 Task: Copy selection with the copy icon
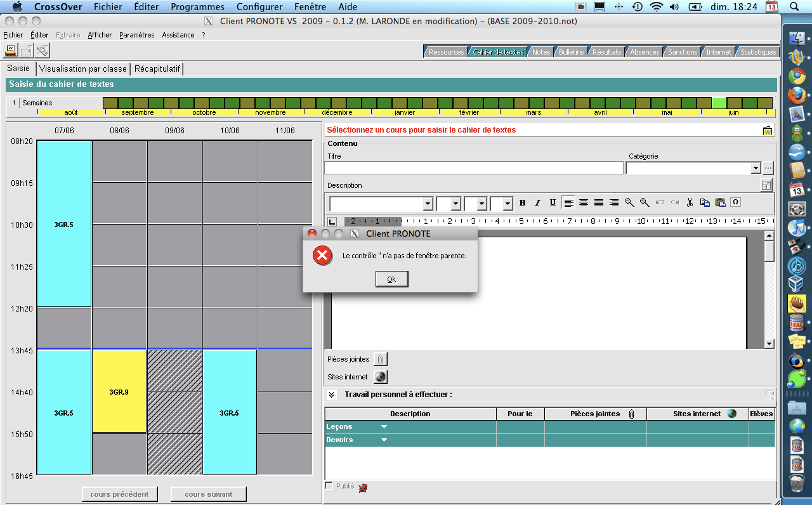coord(705,203)
